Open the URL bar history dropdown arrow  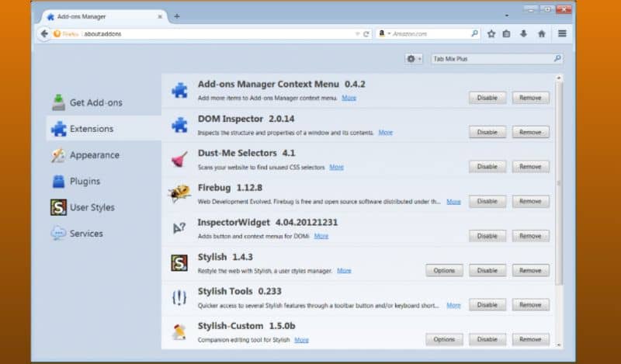coord(357,34)
